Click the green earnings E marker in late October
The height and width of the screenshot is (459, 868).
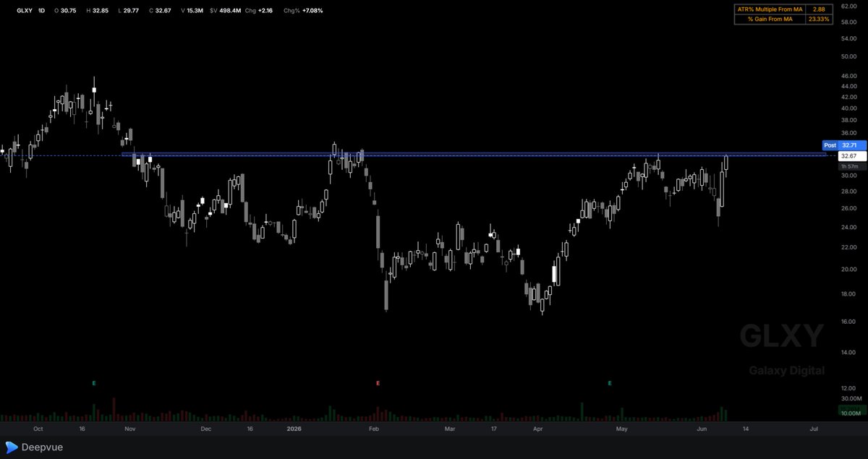tap(94, 382)
